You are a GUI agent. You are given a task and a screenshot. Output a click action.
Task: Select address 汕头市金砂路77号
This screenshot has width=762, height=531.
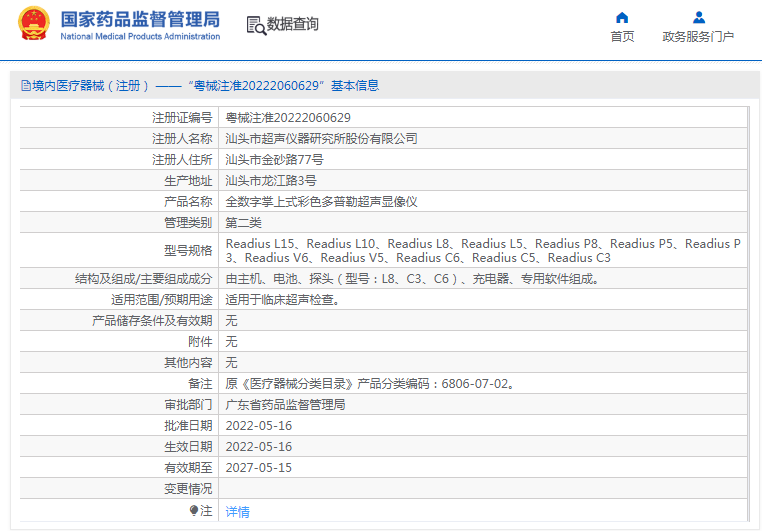tap(275, 160)
